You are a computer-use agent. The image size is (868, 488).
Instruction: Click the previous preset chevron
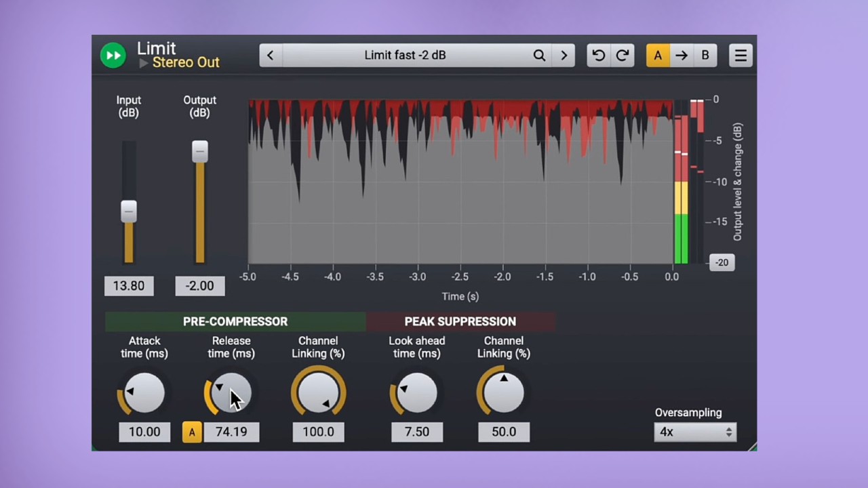click(270, 55)
